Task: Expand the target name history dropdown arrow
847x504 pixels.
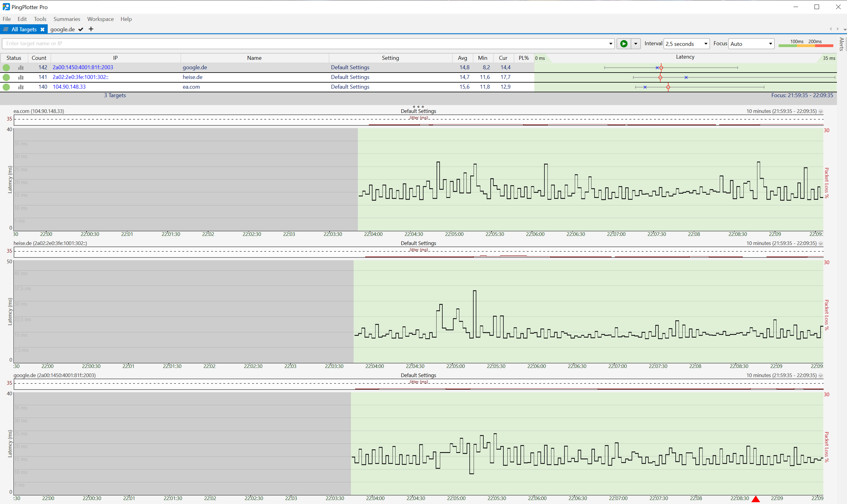Action: (x=611, y=43)
